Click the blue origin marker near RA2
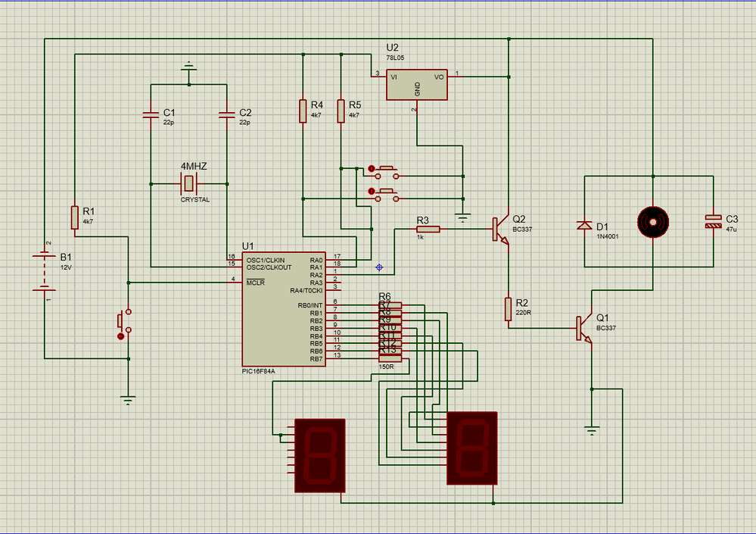 point(379,267)
